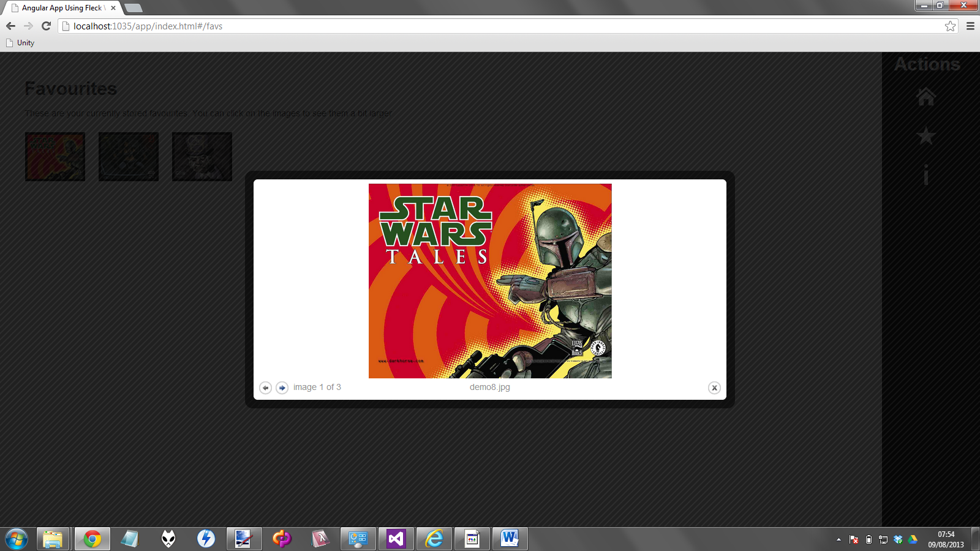The width and height of the screenshot is (980, 551).
Task: Open Visual Studio from taskbar
Action: (x=396, y=539)
